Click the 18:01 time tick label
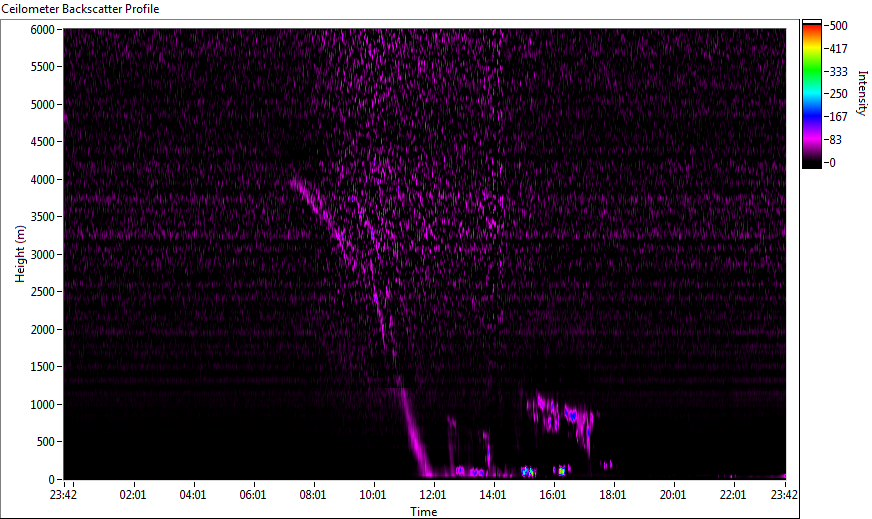Viewport: 872px width, 519px height. (613, 495)
